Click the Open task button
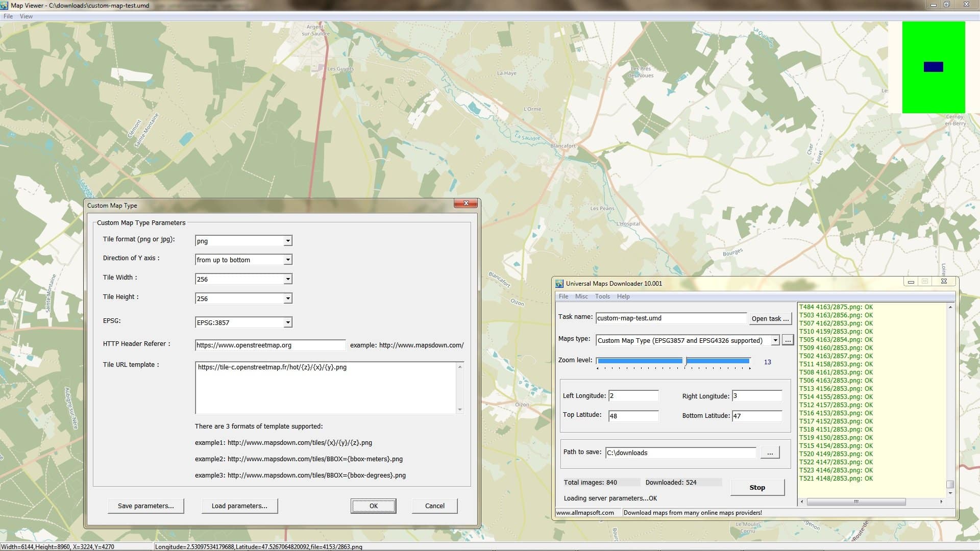This screenshot has width=980, height=551. click(770, 318)
